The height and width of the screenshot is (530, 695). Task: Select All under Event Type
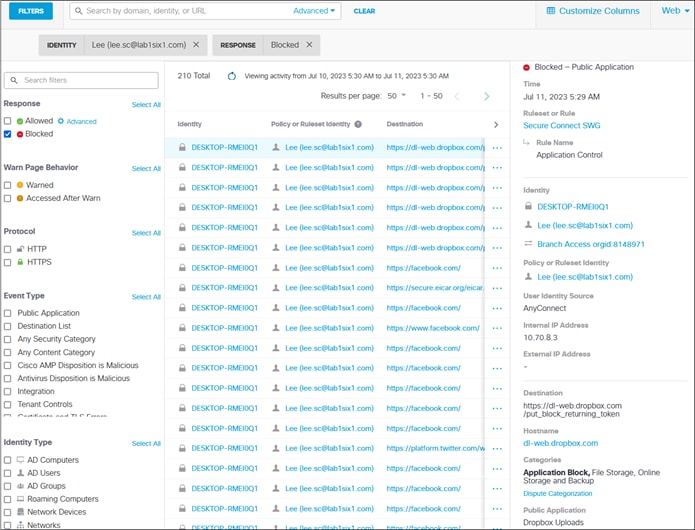(x=146, y=297)
